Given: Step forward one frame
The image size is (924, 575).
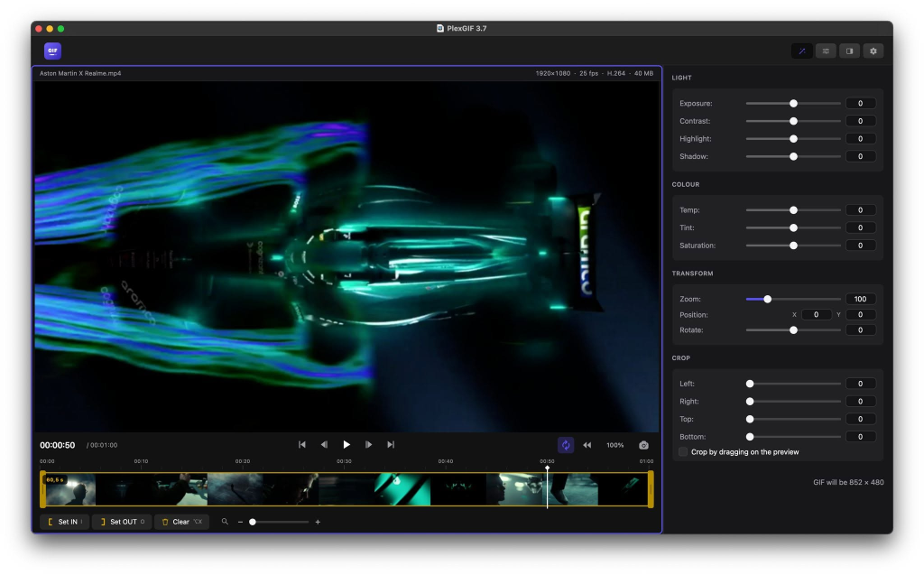Looking at the screenshot, I should click(x=368, y=445).
